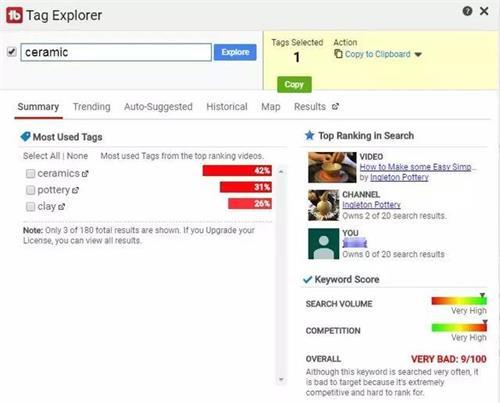This screenshot has height=403, width=500.
Task: Open clay tag external link icon
Action: [x=61, y=207]
